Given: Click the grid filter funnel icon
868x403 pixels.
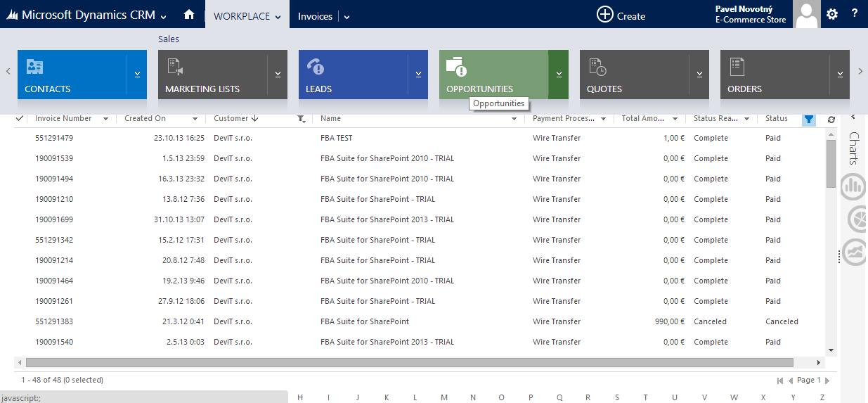Looking at the screenshot, I should coord(809,119).
